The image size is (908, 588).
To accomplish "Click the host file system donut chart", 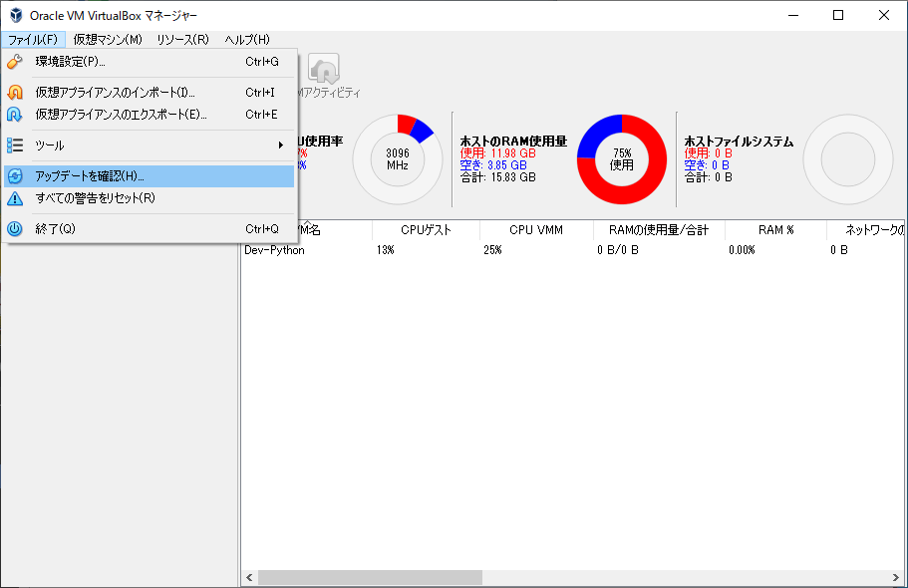I will tap(848, 159).
